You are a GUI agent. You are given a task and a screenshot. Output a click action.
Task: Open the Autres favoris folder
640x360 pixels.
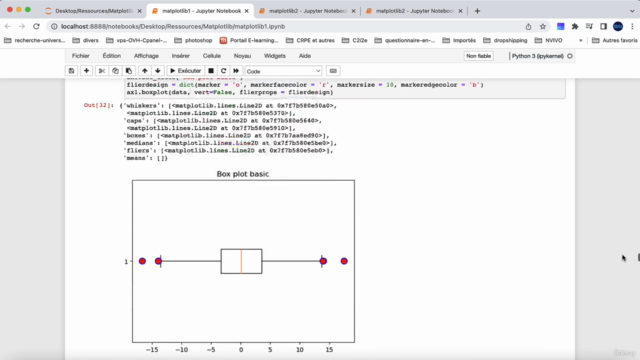(615, 40)
